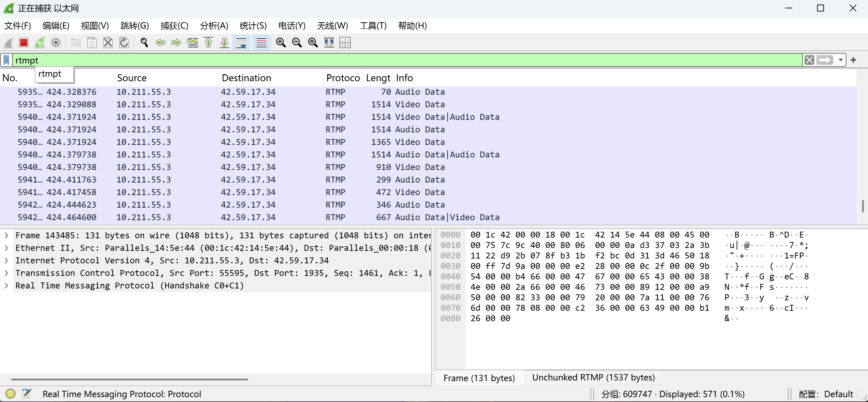Clear the rtmpt display filter
Viewport: 868px width, 402px height.
pos(809,60)
